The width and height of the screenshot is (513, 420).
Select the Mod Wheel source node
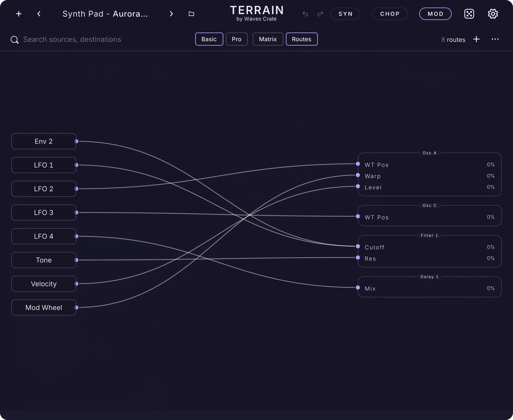pos(44,308)
